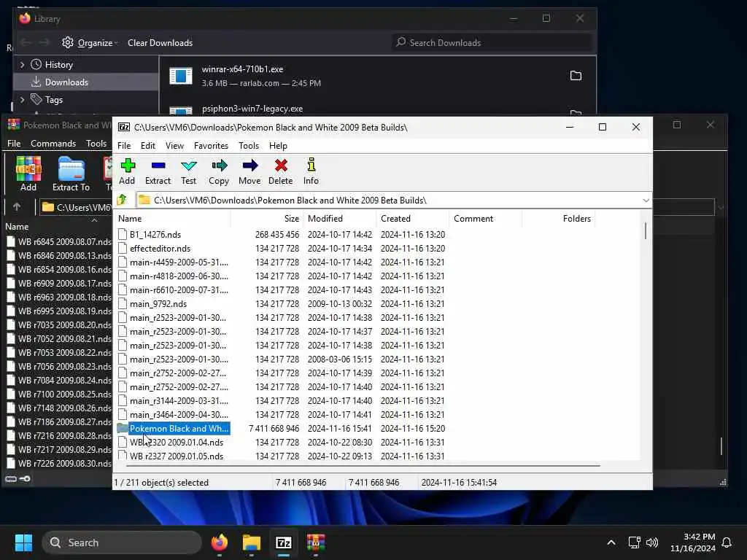Sort 7-Zip list by Modified column
Viewport: 747px width, 560px height.
coord(340,219)
